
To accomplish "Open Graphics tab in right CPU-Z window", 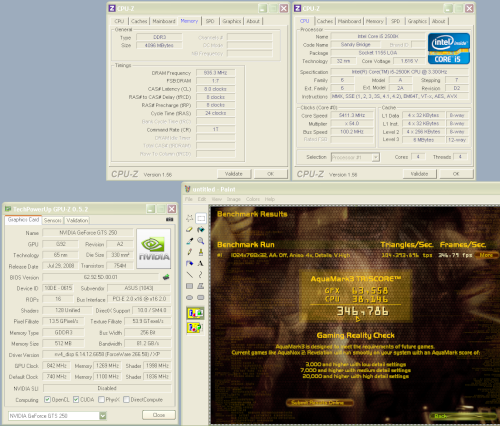I will [417, 21].
